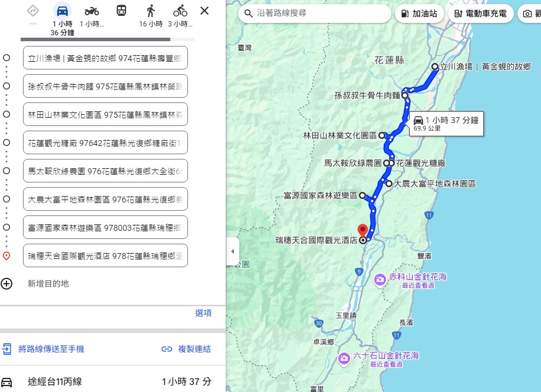Filter map by 加油站 gas stations
Image resolution: width=541 pixels, height=392 pixels.
click(x=419, y=14)
